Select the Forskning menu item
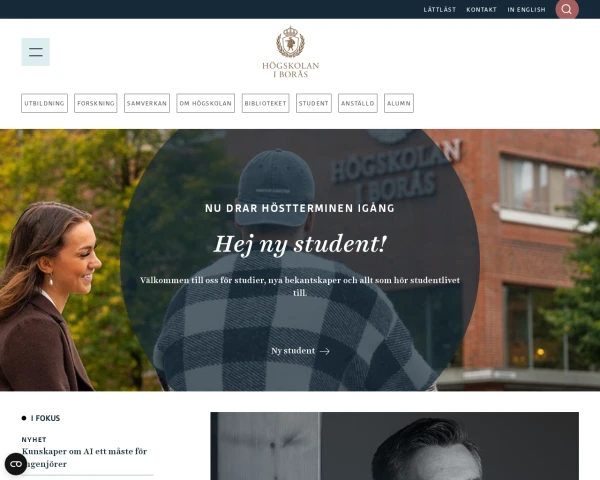This screenshot has width=600, height=480. point(96,103)
